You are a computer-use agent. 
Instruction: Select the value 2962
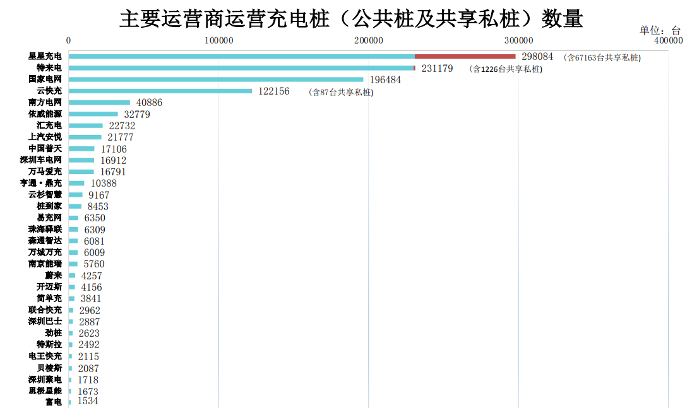pyautogui.click(x=90, y=310)
